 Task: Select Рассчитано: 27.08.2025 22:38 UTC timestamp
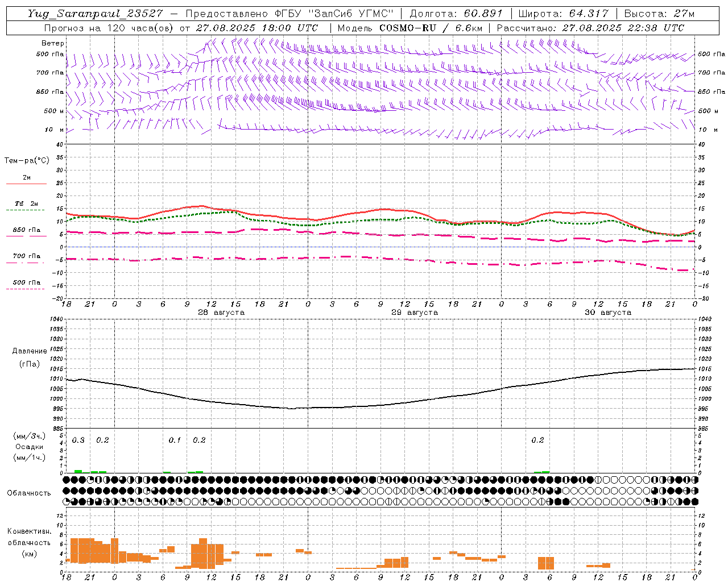(590, 28)
